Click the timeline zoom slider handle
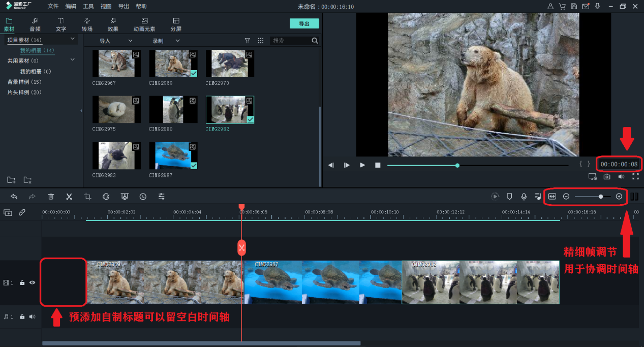This screenshot has width=644, height=347. 601,197
